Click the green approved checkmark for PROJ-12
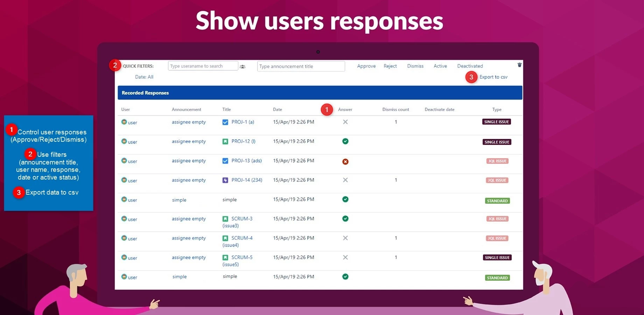Screen dimensions: 644x315 (345, 141)
